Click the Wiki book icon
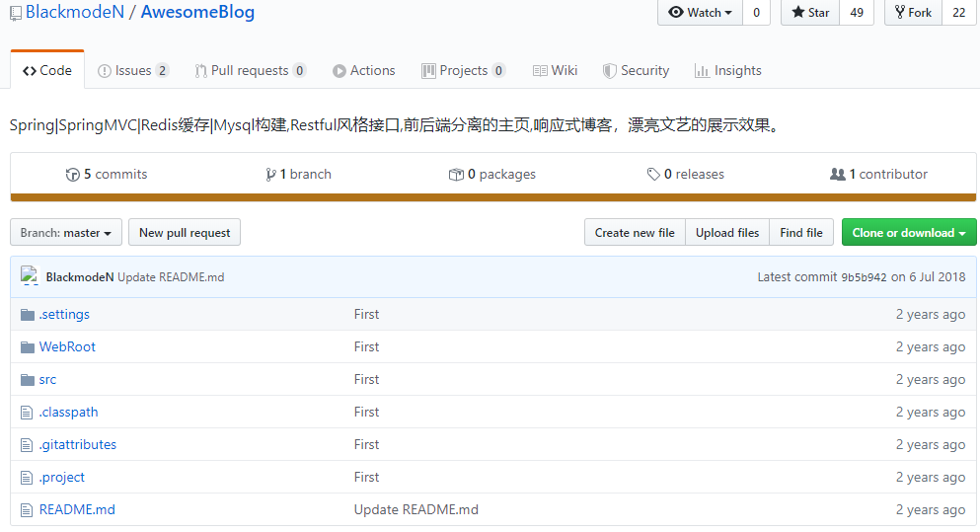Viewport: 980px width, 532px height. (540, 71)
